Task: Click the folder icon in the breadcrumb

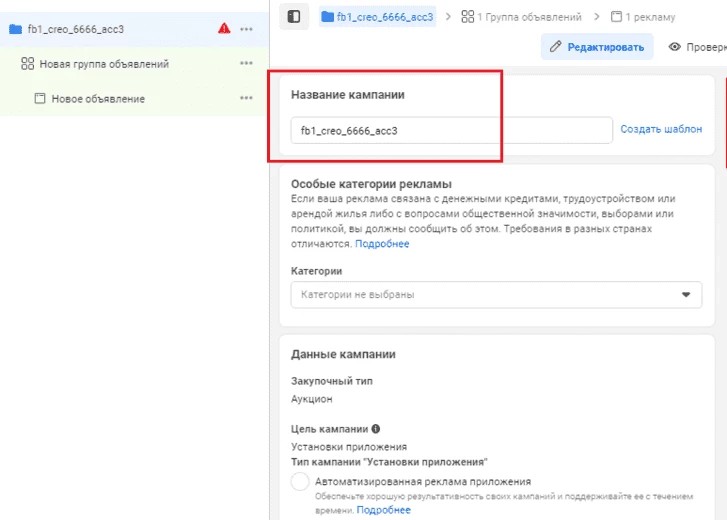Action: (x=327, y=17)
